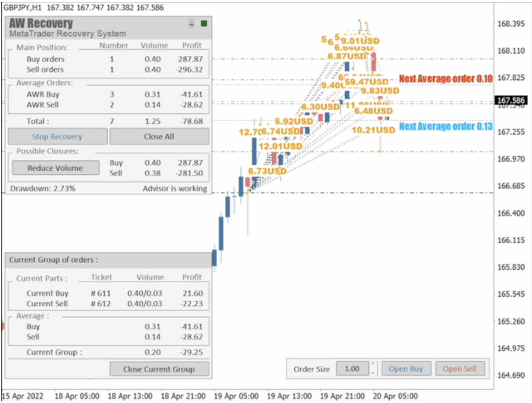The height and width of the screenshot is (403, 532).
Task: Select the blue Next Average order 0.13 label
Action: click(x=446, y=126)
